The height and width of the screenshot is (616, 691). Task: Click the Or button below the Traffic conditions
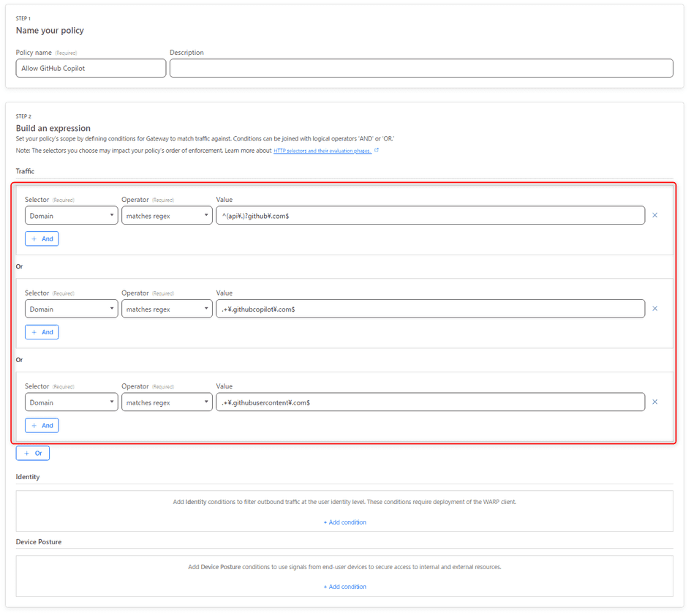pyautogui.click(x=32, y=453)
